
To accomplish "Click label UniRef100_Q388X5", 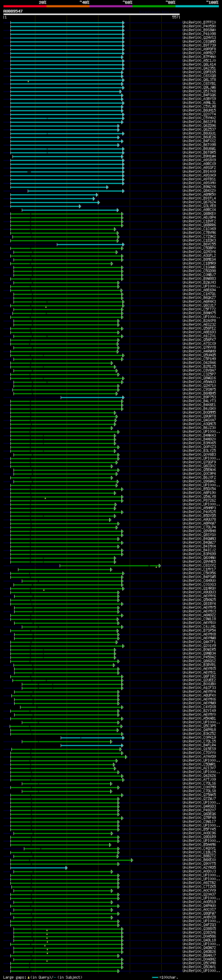I will tap(199, 929).
